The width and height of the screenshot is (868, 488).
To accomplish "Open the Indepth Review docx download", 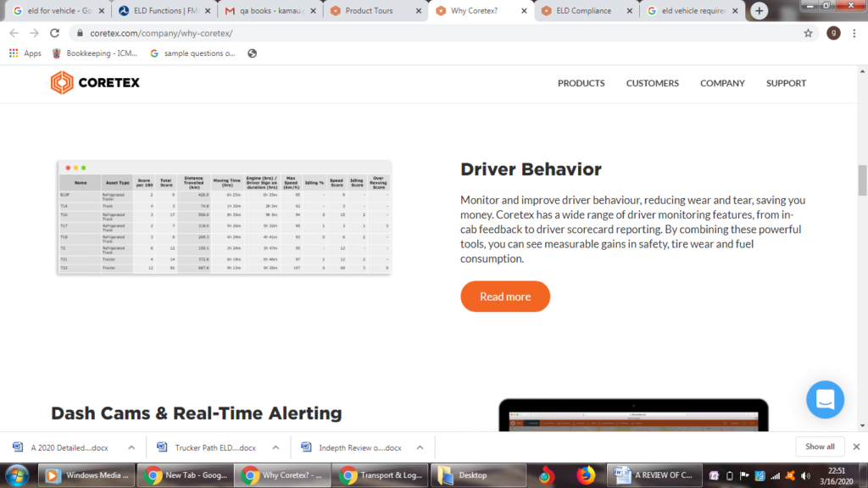I will [x=351, y=447].
